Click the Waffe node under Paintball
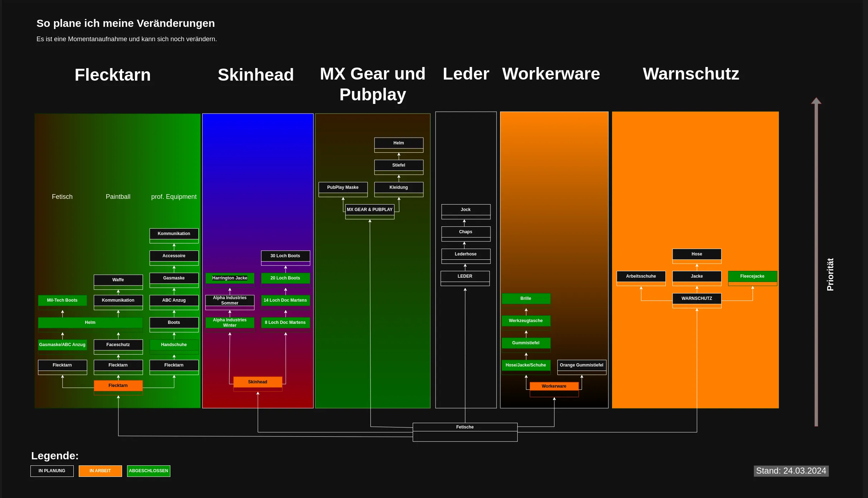Image resolution: width=868 pixels, height=498 pixels. pos(118,280)
